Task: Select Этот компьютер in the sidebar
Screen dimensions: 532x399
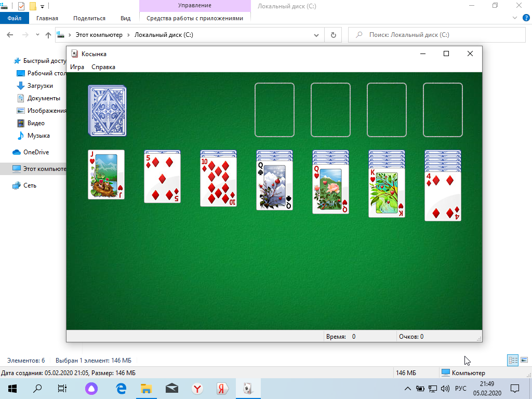Action: [39, 169]
